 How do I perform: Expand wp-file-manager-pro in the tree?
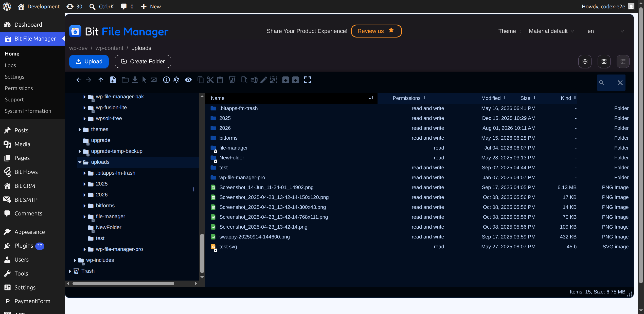point(84,249)
